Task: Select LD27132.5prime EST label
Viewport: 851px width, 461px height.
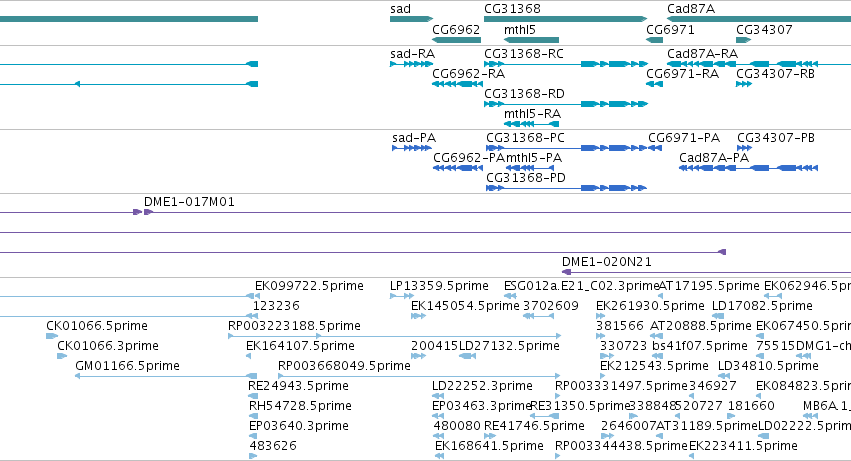Action: (x=509, y=346)
